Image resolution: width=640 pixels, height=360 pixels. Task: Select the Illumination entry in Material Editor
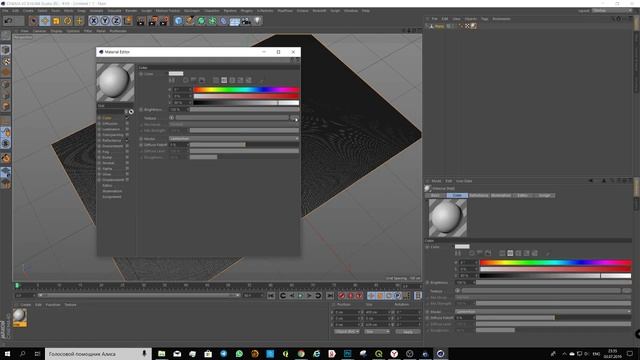[x=112, y=191]
